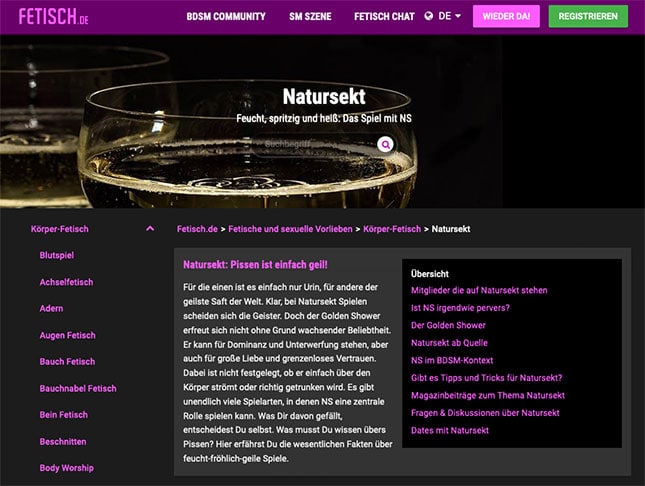Open the SM Szene menu
Screen dimensions: 645x486
pyautogui.click(x=310, y=16)
